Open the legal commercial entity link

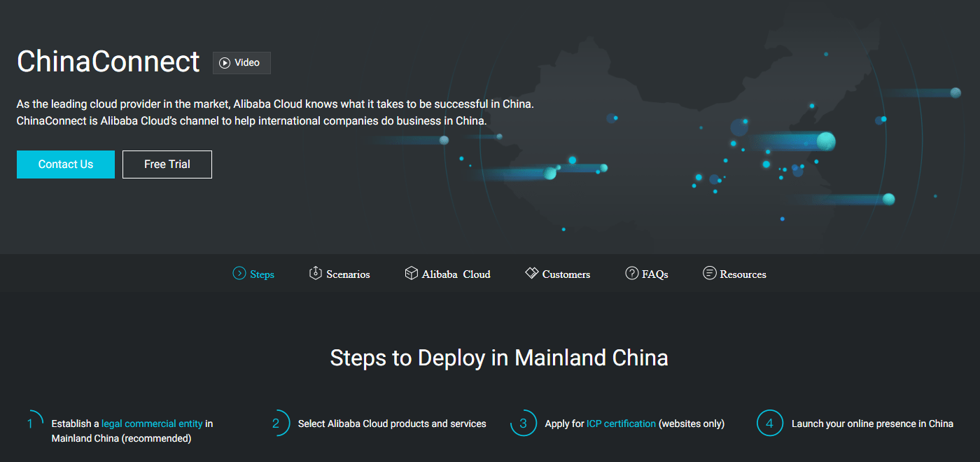tap(152, 423)
